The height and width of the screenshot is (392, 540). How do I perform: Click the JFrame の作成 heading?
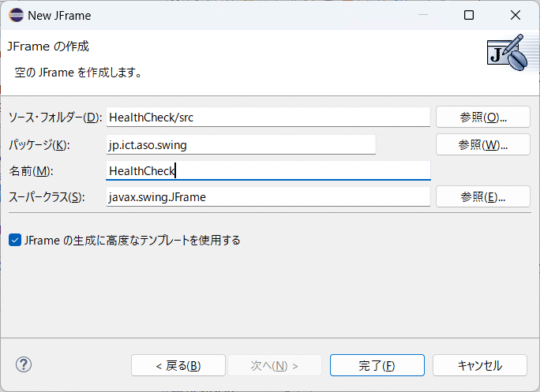[x=48, y=46]
